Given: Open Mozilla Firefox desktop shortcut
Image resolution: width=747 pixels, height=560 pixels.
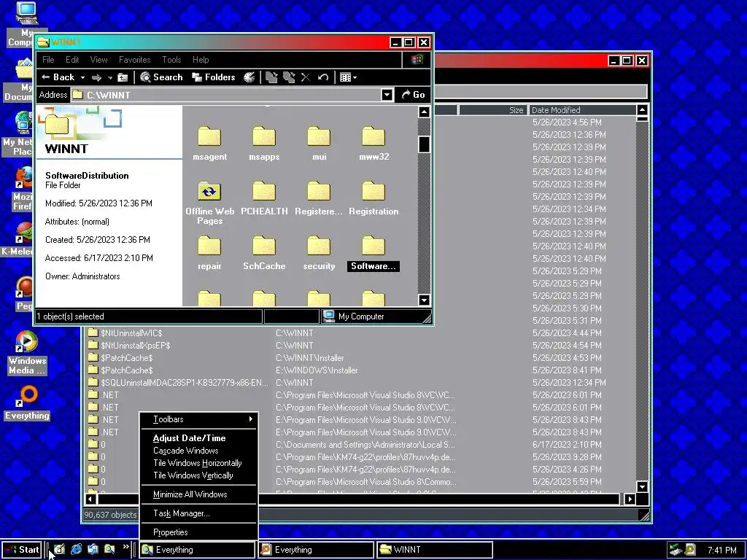Looking at the screenshot, I should [x=23, y=189].
